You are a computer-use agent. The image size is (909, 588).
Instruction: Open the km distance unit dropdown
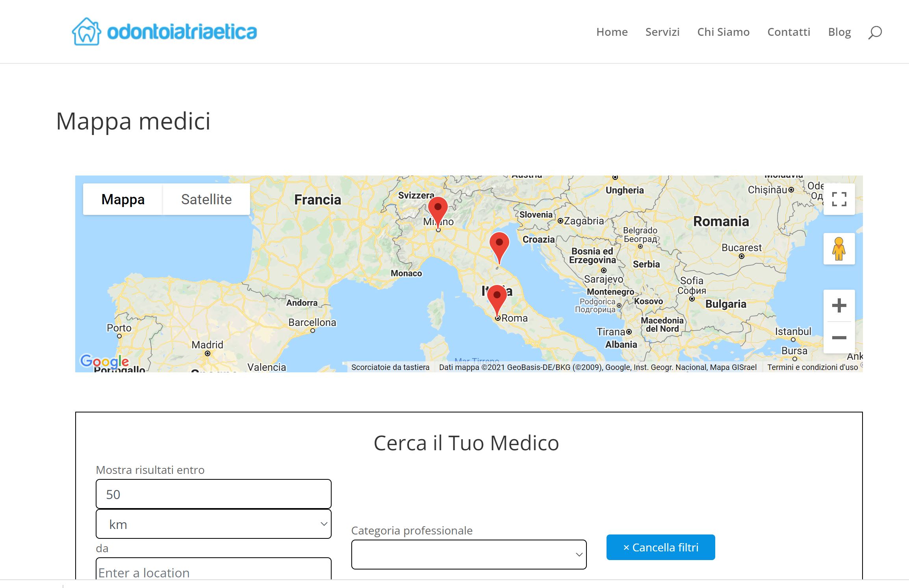point(213,524)
